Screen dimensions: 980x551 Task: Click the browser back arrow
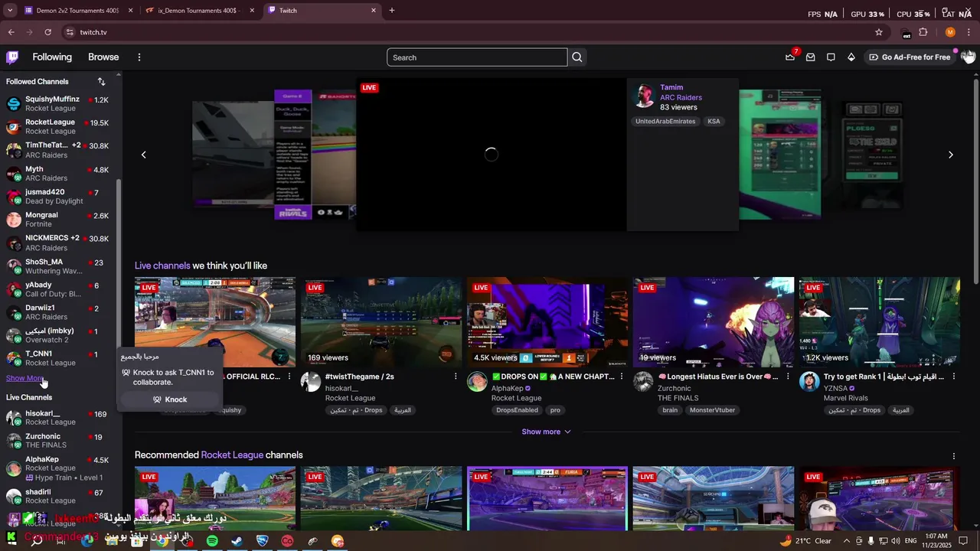11,32
